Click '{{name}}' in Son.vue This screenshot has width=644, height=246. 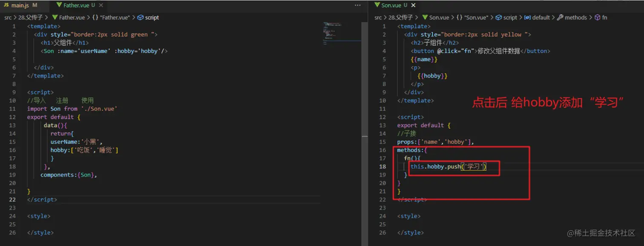point(424,59)
